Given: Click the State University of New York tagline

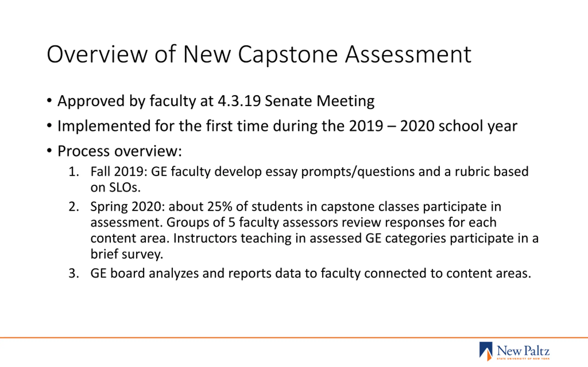Looking at the screenshot, I should point(523,359).
